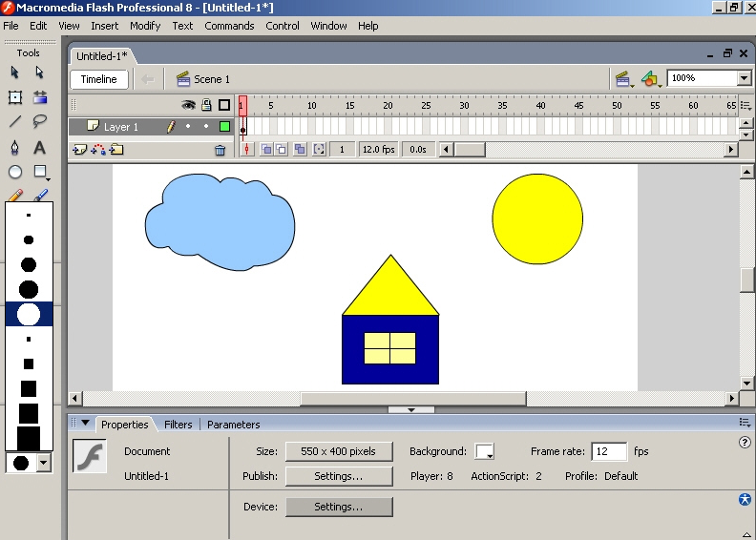
Task: Click the red playhead at frame 1
Action: (242, 106)
